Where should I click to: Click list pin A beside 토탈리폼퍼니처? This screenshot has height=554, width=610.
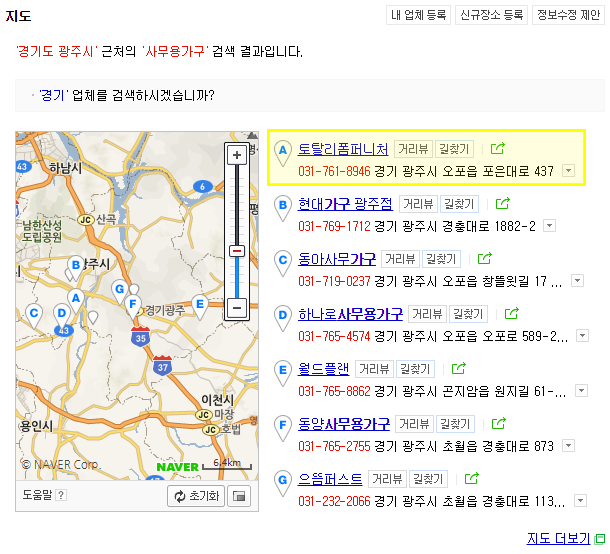pos(283,153)
